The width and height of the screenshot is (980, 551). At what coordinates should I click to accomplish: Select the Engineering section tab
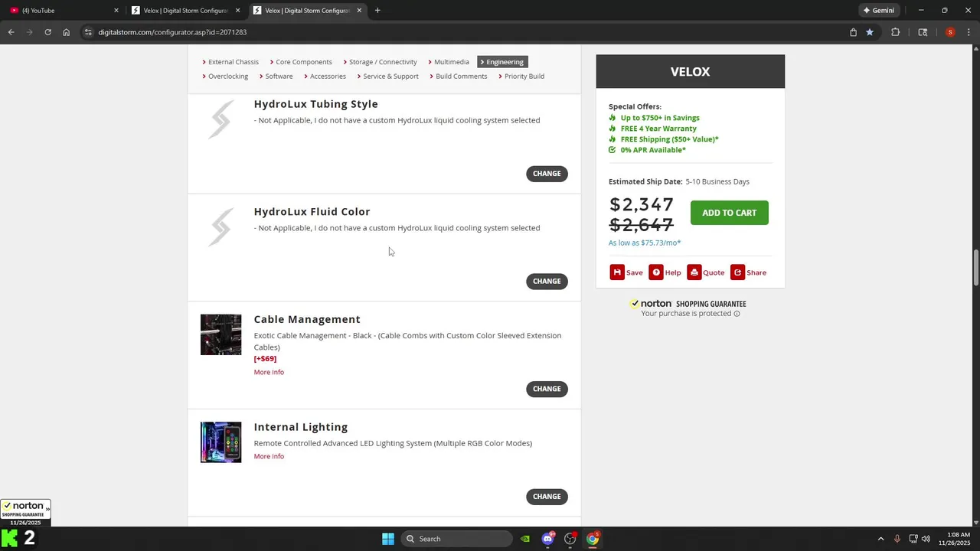pos(502,62)
